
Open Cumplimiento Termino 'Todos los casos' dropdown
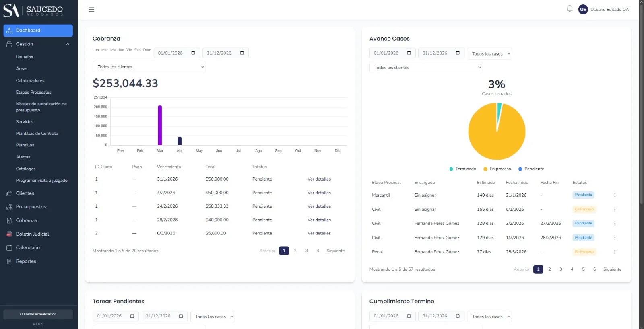coord(489,317)
